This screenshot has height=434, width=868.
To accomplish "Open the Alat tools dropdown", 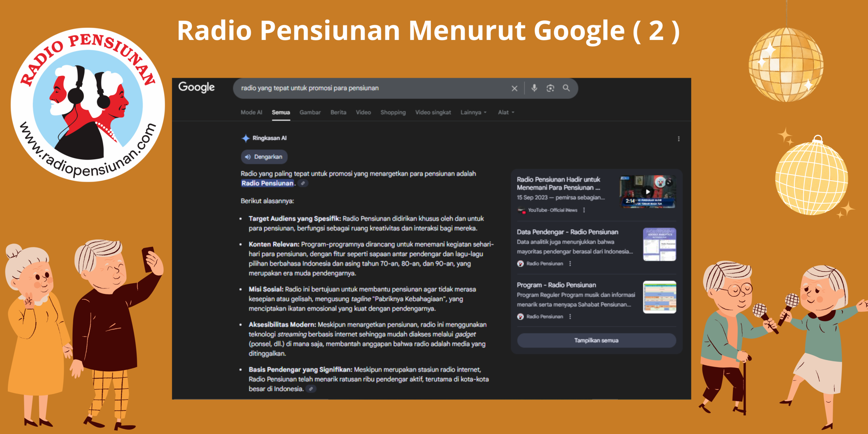I will tap(506, 112).
